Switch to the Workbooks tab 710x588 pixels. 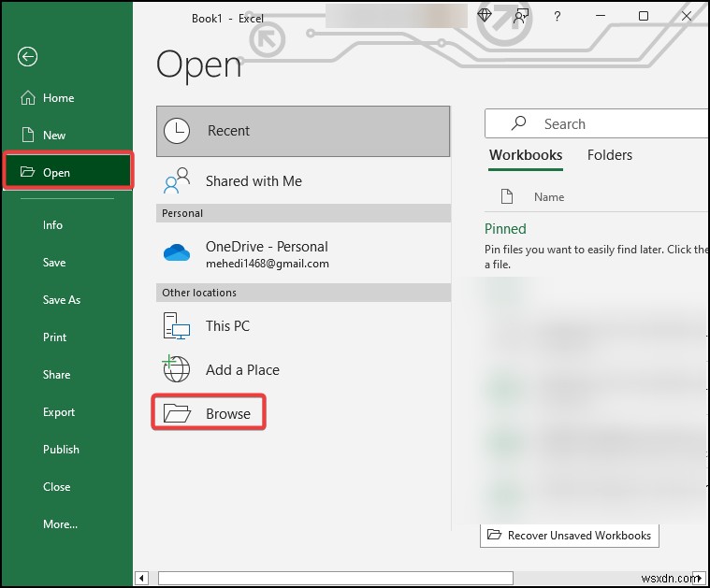[526, 155]
